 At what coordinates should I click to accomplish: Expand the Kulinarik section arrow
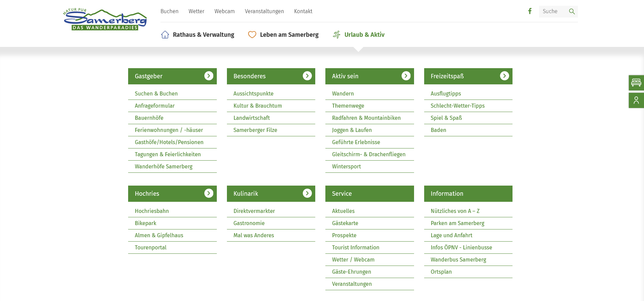click(307, 193)
